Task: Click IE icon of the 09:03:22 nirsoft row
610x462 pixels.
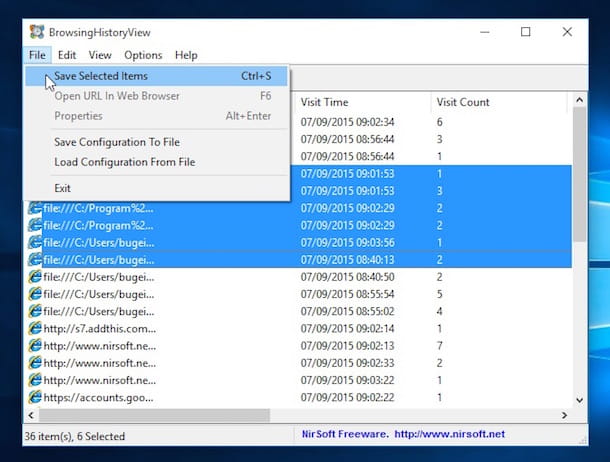Action: click(35, 380)
